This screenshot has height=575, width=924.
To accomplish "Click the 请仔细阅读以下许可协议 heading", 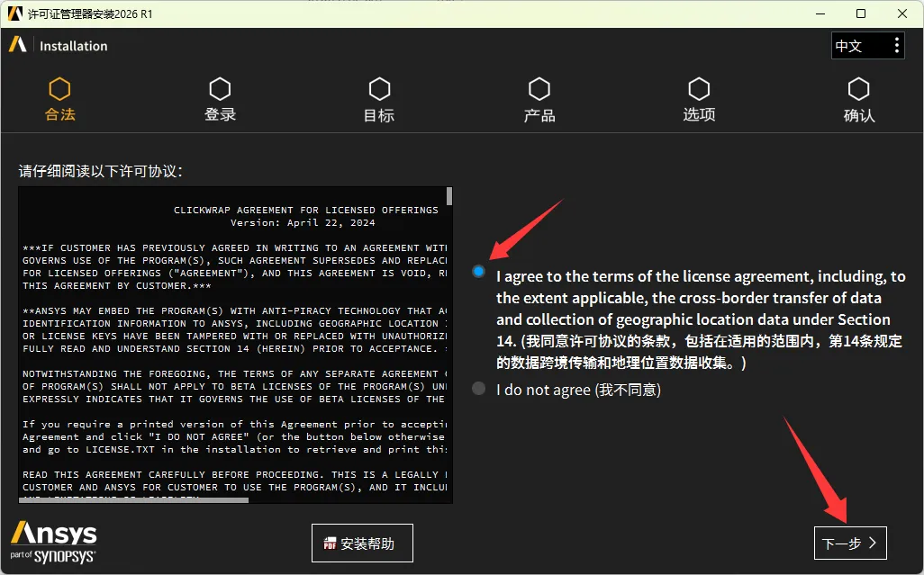I will coord(101,171).
